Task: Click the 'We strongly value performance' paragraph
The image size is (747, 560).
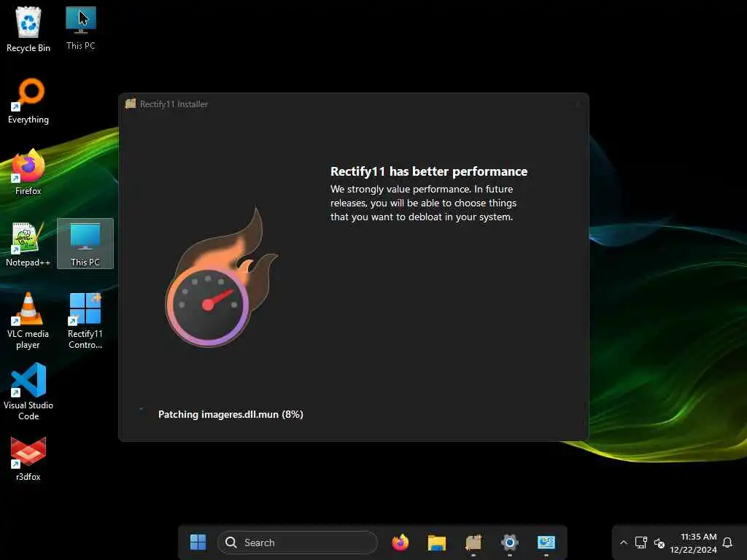Action: pyautogui.click(x=423, y=203)
